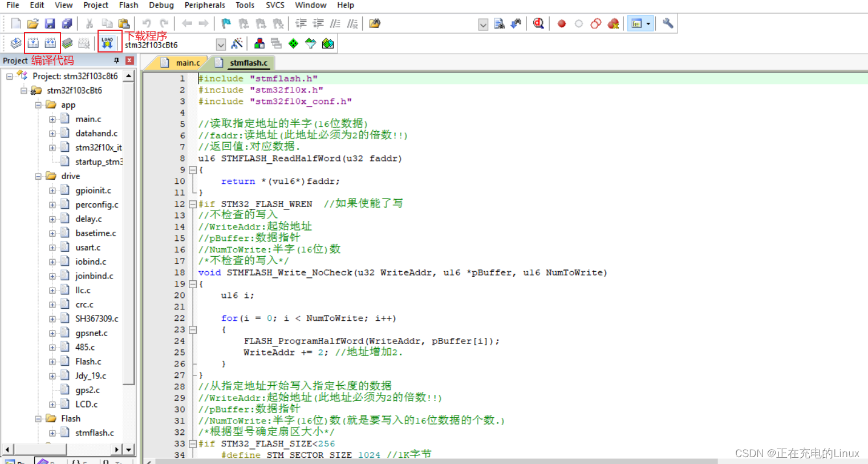Viewport: 868px width, 464px height.
Task: Click the Build target icon
Action: [33, 43]
